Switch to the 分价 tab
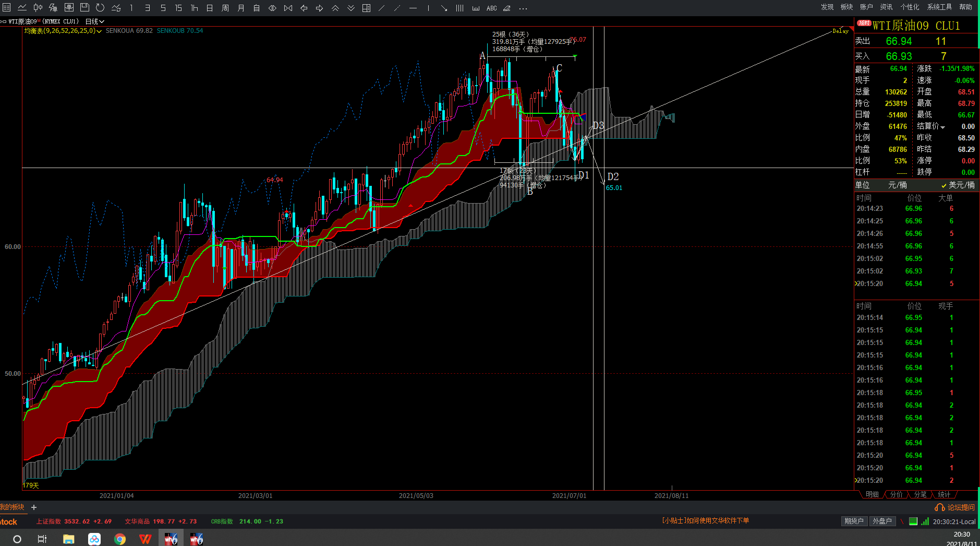The width and height of the screenshot is (980, 546). 896,494
